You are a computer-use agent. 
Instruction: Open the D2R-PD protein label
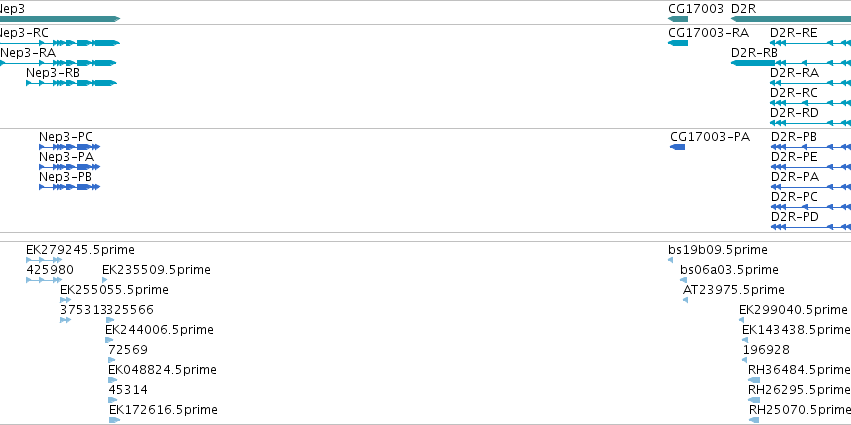pyautogui.click(x=794, y=217)
